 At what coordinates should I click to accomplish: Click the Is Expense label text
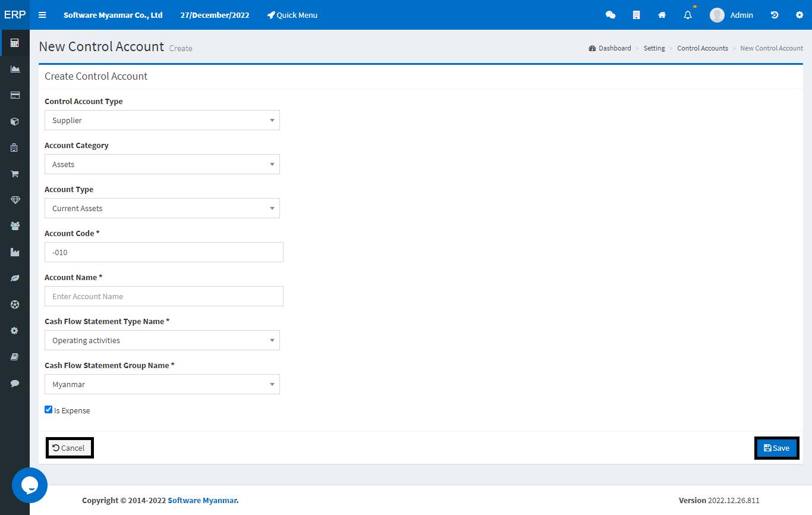(72, 410)
